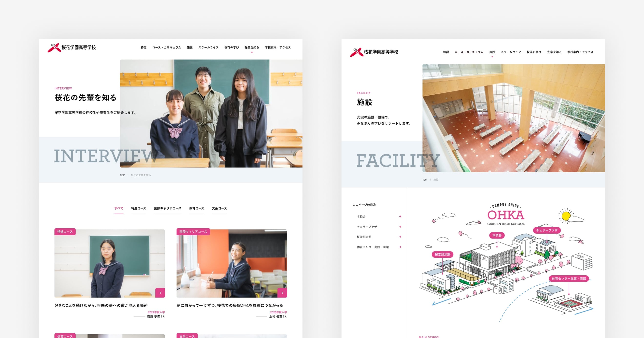Filter interviews by 文系コース
Screen dimensions: 644x338
point(220,208)
